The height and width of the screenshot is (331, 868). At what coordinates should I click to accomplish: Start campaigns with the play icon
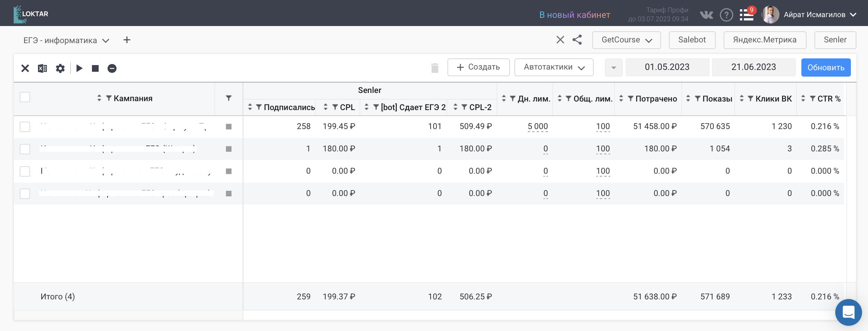(x=79, y=68)
